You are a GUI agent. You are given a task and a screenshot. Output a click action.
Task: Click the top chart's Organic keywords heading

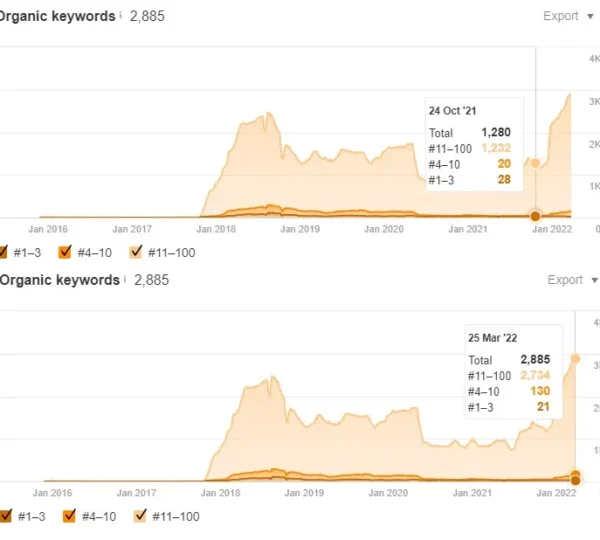[x=58, y=16]
